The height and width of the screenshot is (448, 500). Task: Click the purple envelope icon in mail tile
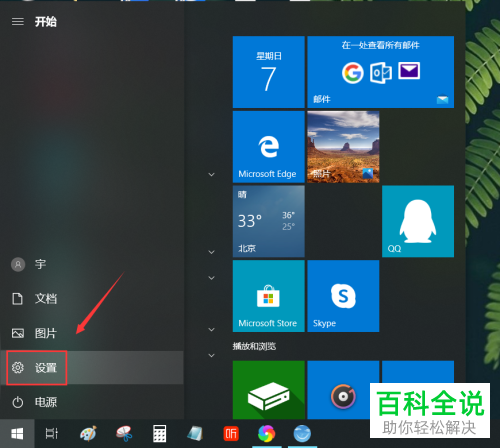pyautogui.click(x=409, y=71)
